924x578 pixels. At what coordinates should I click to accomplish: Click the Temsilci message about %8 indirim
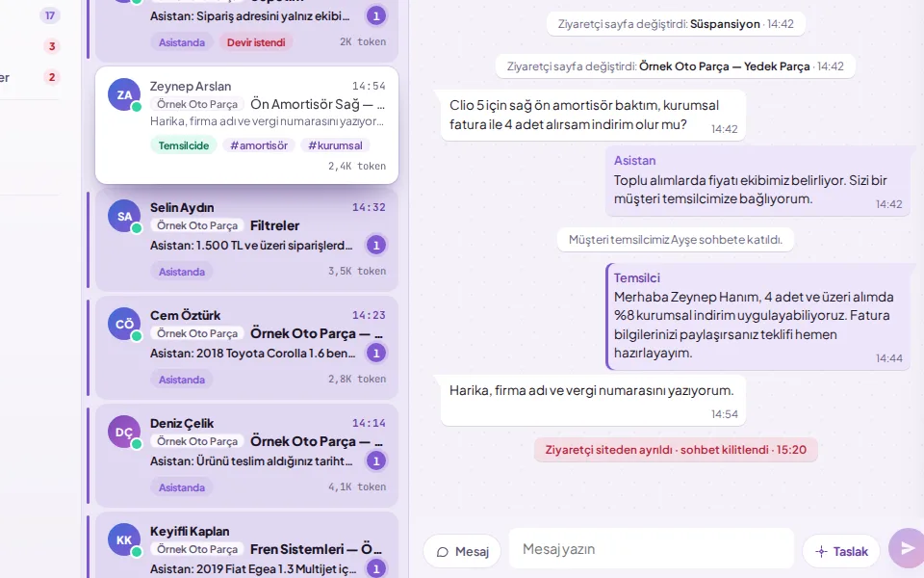757,317
